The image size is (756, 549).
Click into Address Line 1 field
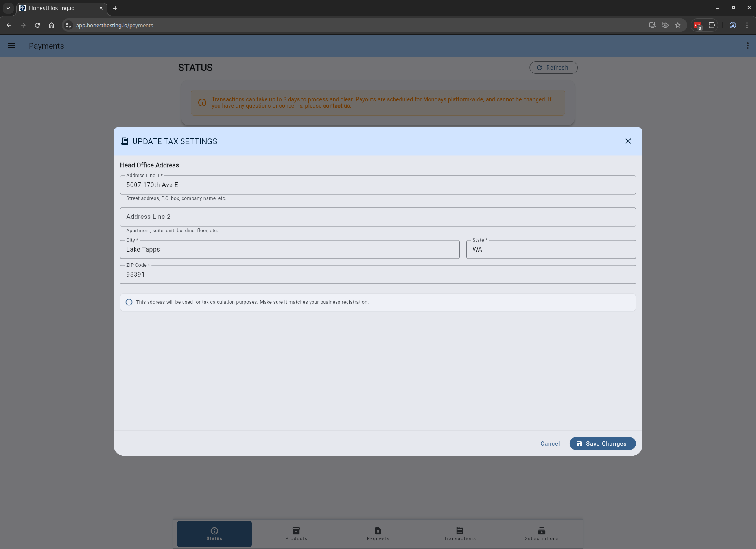pos(378,185)
